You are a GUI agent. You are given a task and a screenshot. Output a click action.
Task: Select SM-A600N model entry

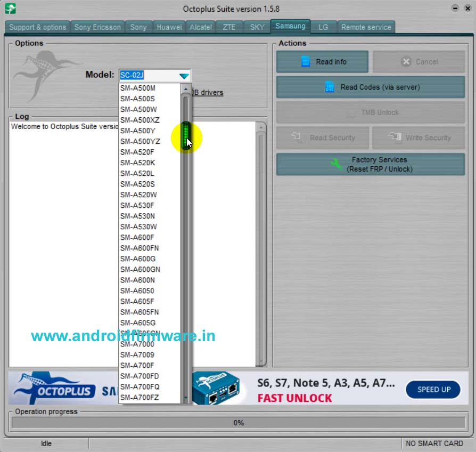click(150, 280)
